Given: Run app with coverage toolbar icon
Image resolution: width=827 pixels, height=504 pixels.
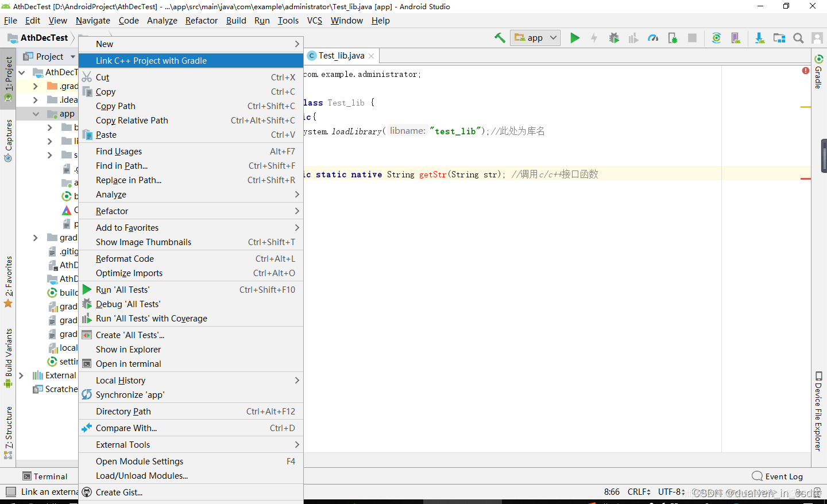Looking at the screenshot, I should pyautogui.click(x=633, y=38).
